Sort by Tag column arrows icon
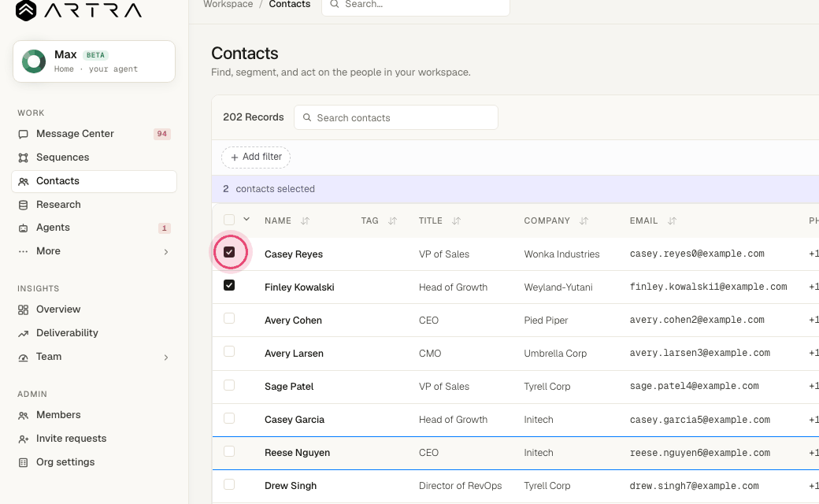The width and height of the screenshot is (819, 504). pyautogui.click(x=393, y=221)
